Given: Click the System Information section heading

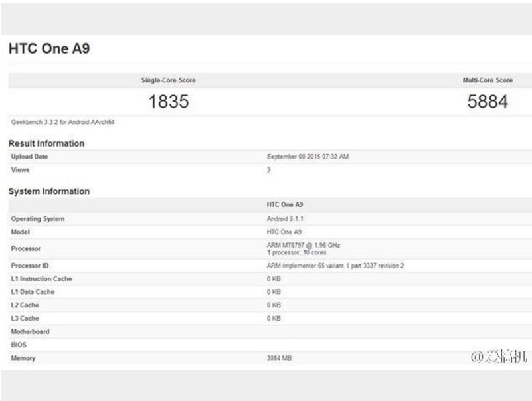Looking at the screenshot, I should (48, 191).
